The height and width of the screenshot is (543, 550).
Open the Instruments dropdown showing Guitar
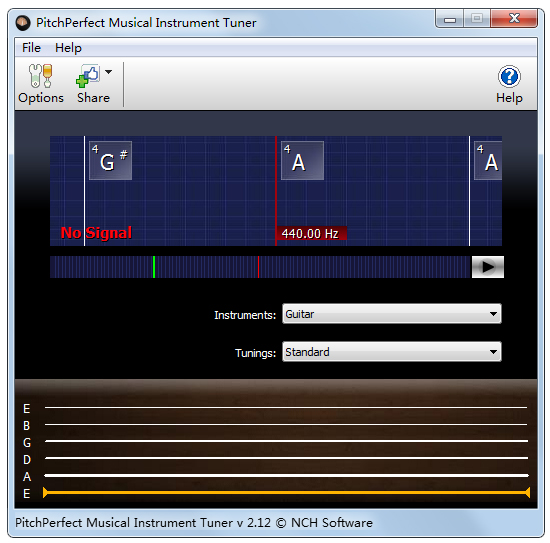tap(391, 314)
